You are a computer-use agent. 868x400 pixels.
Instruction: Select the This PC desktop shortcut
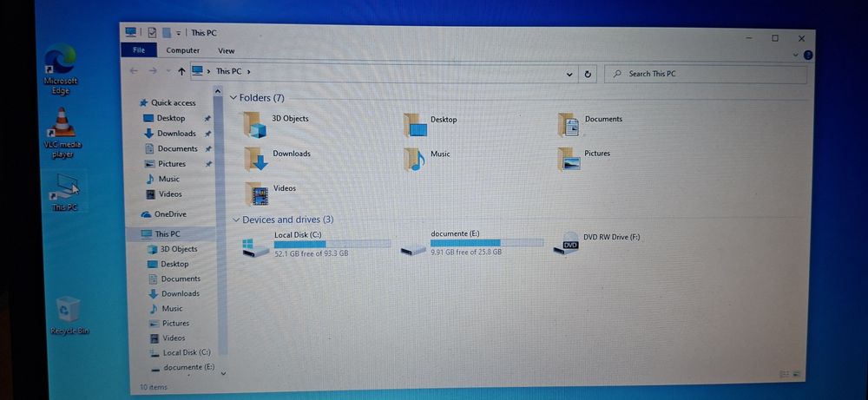[64, 193]
